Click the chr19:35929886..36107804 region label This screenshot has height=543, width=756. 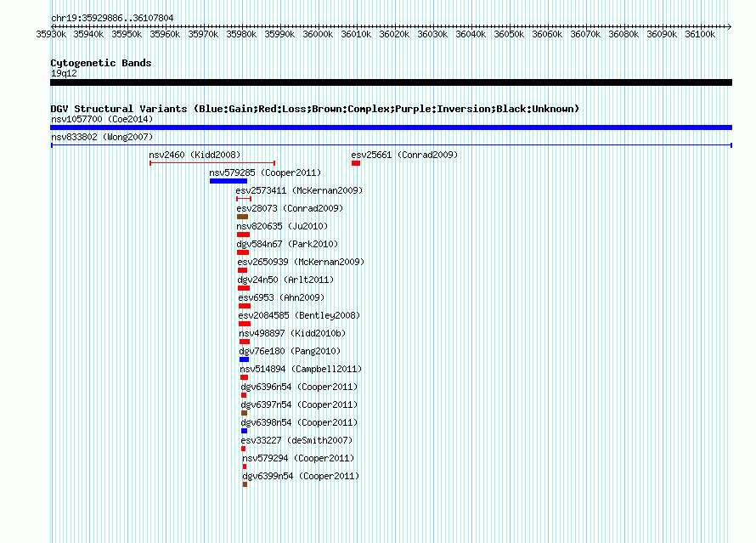112,18
